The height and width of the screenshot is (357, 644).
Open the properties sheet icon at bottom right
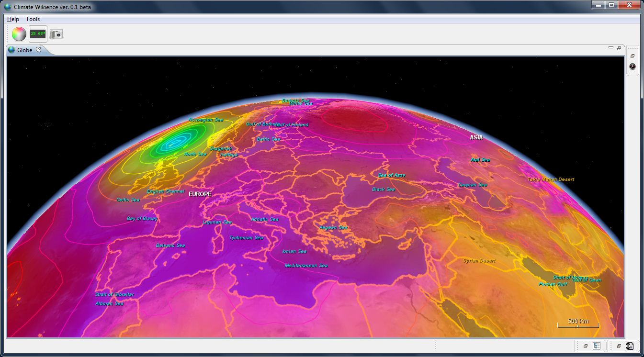[630, 346]
